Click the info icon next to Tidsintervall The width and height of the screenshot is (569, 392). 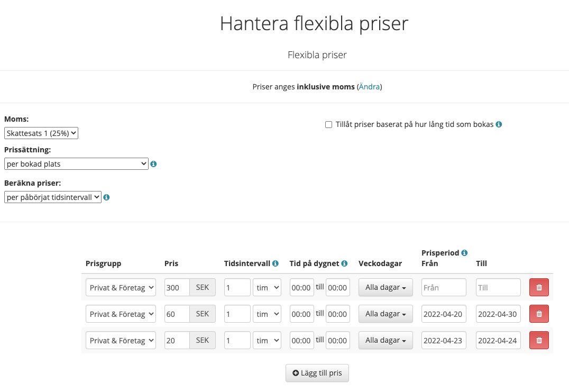click(x=276, y=263)
